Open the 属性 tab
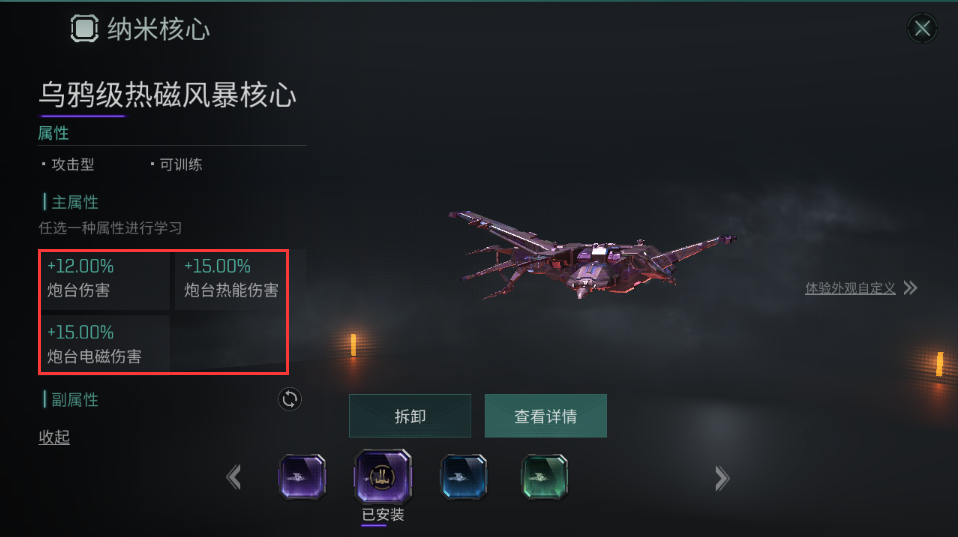Screen dimensions: 958x537 pyautogui.click(x=53, y=133)
